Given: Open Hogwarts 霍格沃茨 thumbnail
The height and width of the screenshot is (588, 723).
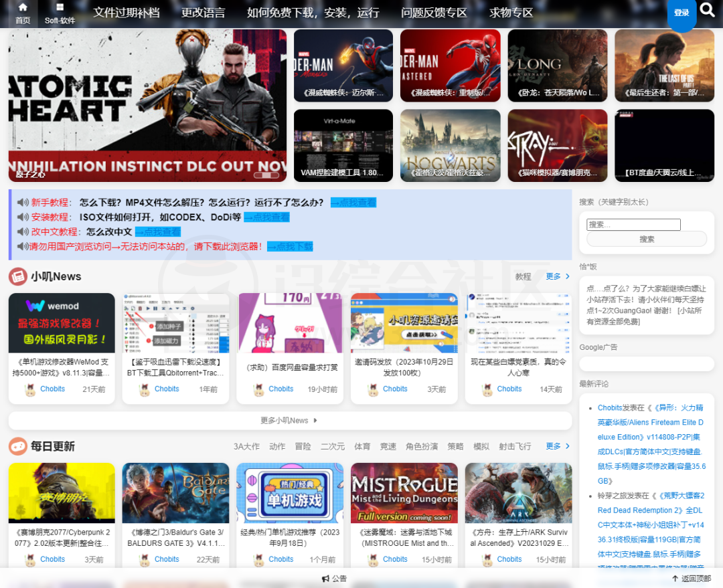Looking at the screenshot, I should (x=451, y=145).
